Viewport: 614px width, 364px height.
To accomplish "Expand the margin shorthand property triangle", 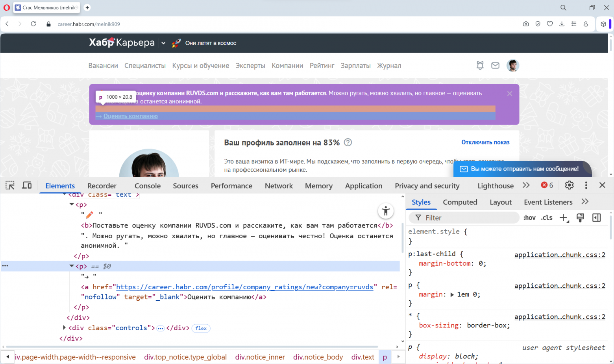I will click(x=452, y=294).
